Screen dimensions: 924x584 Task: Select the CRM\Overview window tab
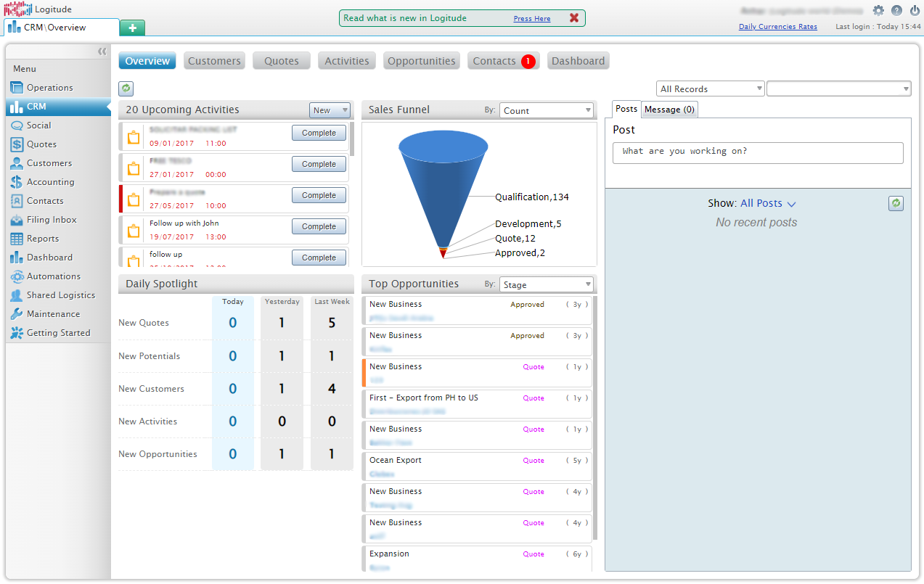point(61,28)
